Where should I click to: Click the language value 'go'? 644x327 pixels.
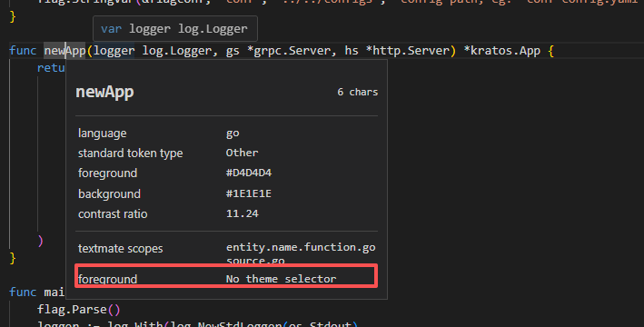(x=233, y=134)
